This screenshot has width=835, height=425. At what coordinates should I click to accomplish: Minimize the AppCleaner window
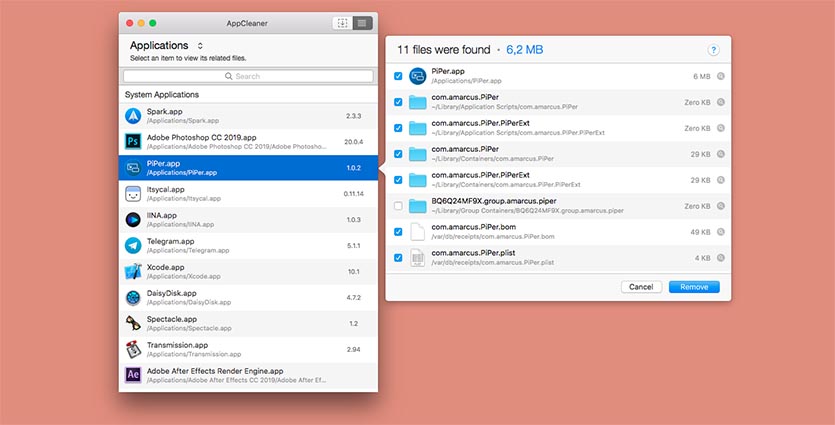[141, 23]
